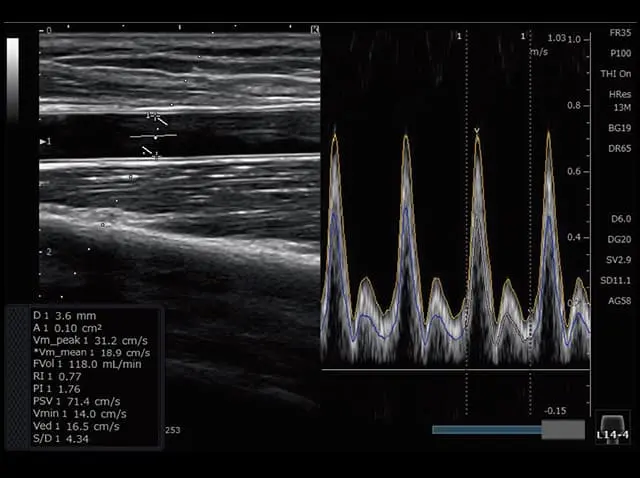Click the blue cine loop progress track

click(486, 429)
